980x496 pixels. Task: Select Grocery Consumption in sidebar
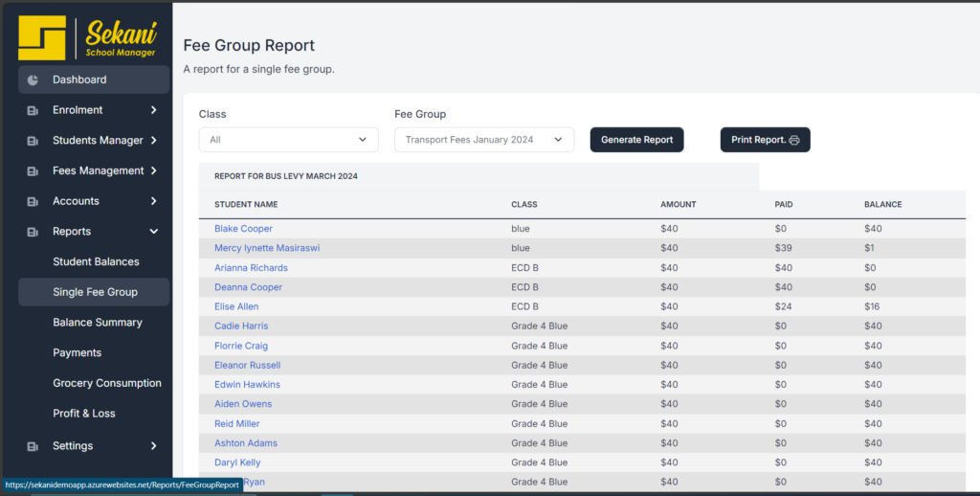[x=106, y=383]
